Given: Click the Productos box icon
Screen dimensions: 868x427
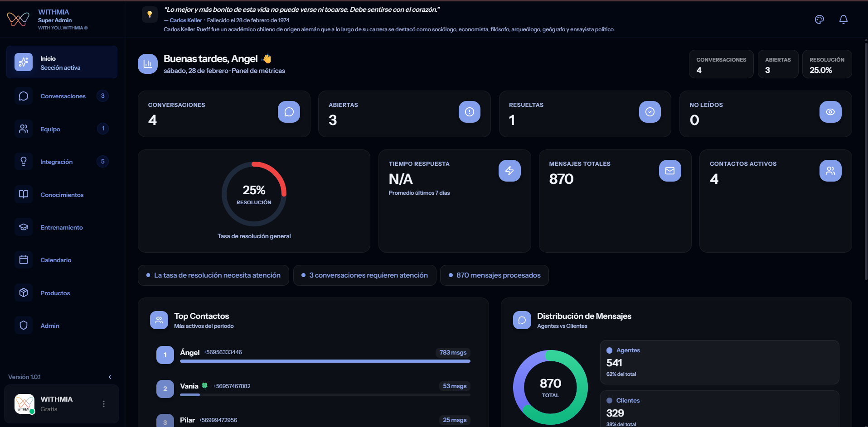Looking at the screenshot, I should tap(24, 293).
